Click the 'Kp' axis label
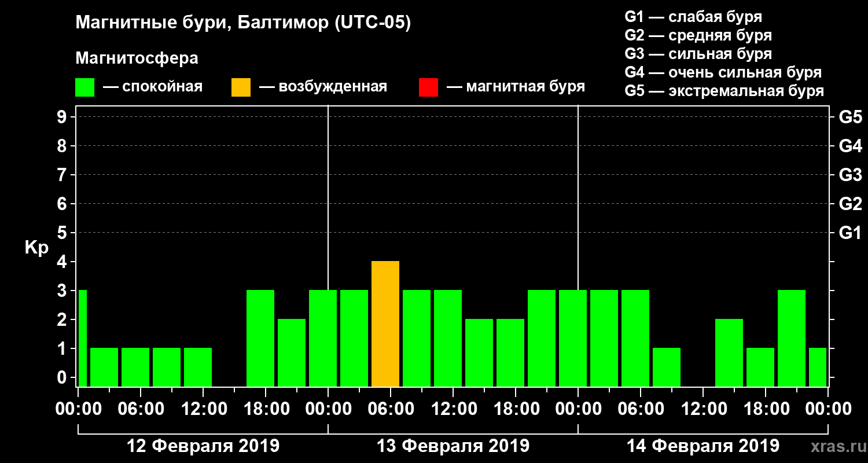The width and height of the screenshot is (868, 463). [x=36, y=248]
